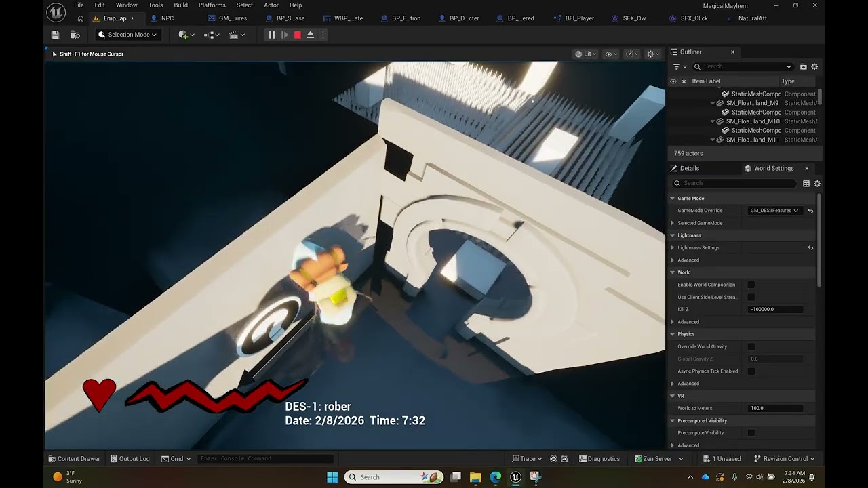868x488 pixels.
Task: Collapse the Game Mode section
Action: pos(673,199)
